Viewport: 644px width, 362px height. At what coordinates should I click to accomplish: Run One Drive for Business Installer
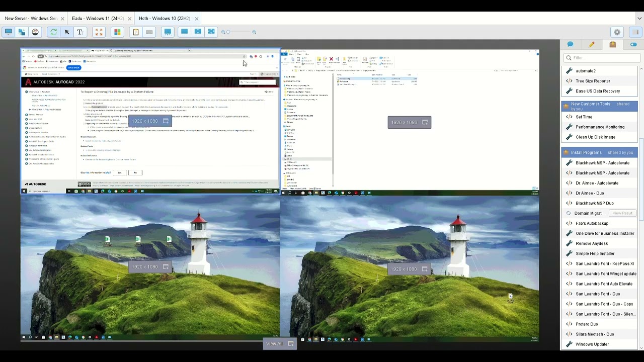[x=600, y=233]
